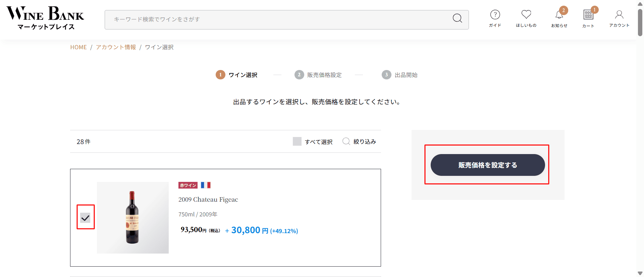Open the ほしいもの heart wishlist
The height and width of the screenshot is (277, 644).
(526, 18)
